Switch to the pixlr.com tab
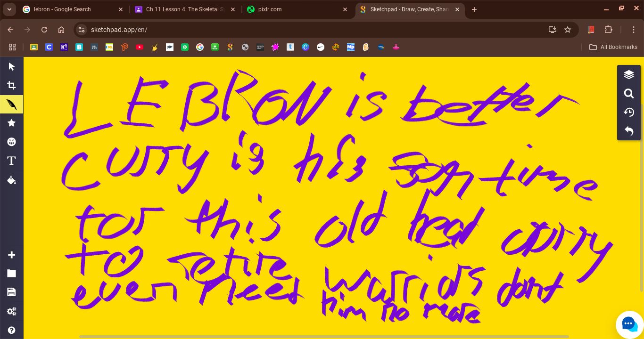The image size is (644, 339). pos(295,9)
